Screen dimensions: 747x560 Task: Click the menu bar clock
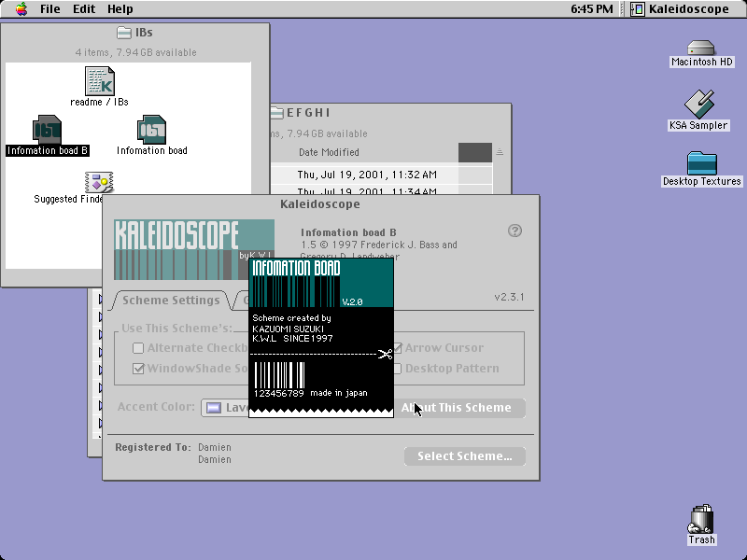click(592, 9)
